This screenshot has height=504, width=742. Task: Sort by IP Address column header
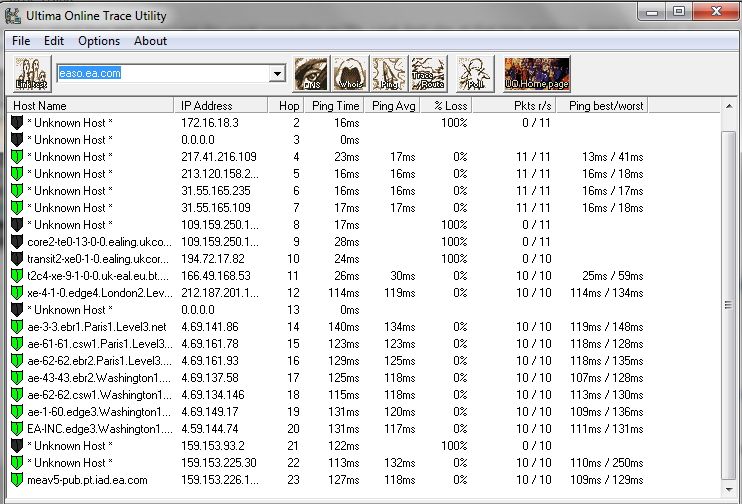tap(221, 106)
